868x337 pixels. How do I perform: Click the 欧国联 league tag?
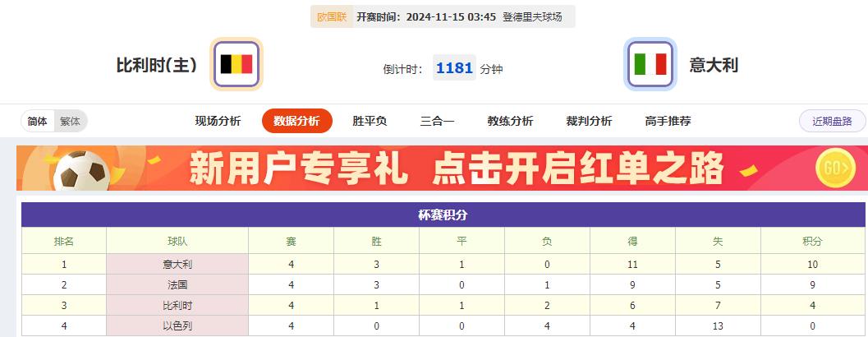[331, 16]
